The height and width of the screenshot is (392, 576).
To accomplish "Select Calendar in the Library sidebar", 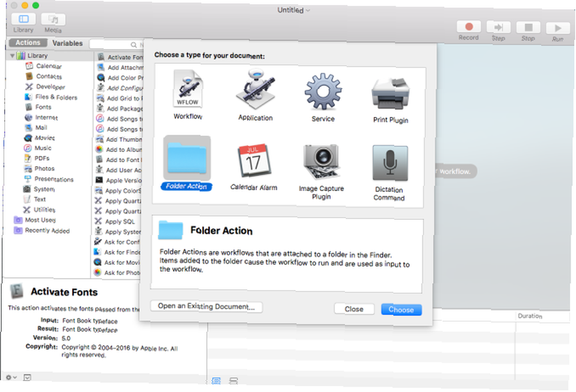I will [49, 66].
